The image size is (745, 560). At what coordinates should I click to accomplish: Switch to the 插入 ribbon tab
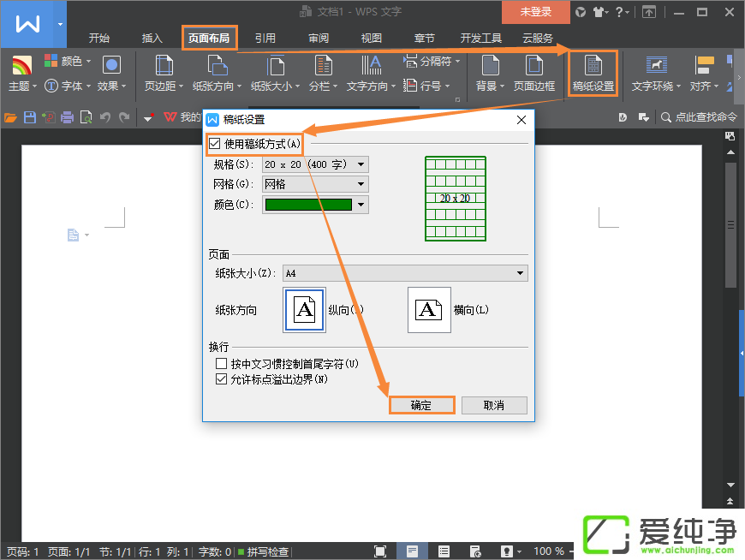point(152,38)
